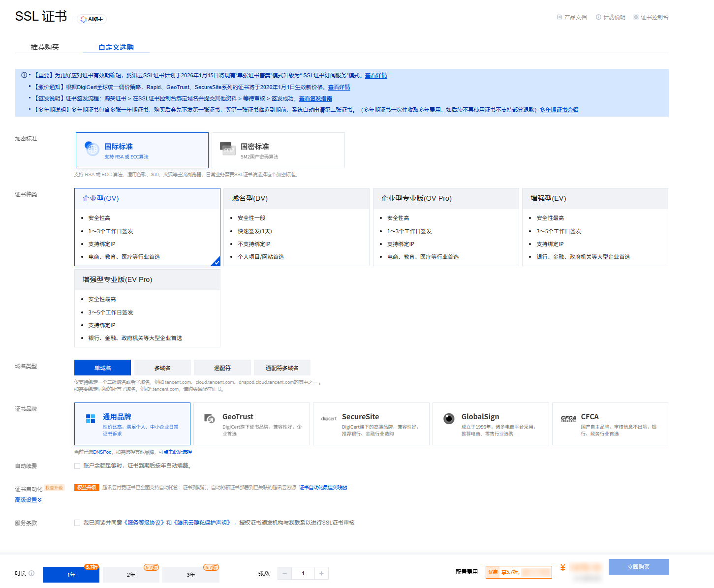Open the 查看签发指南 link

click(315, 98)
